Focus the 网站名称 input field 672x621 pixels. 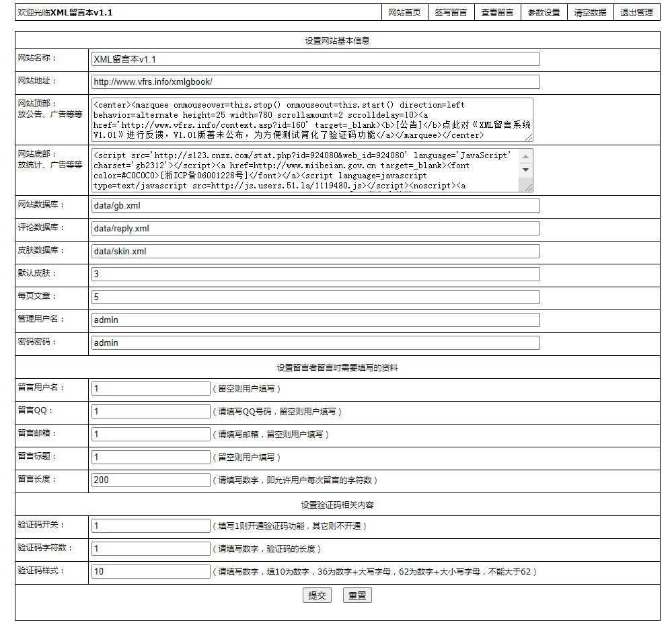coord(315,59)
